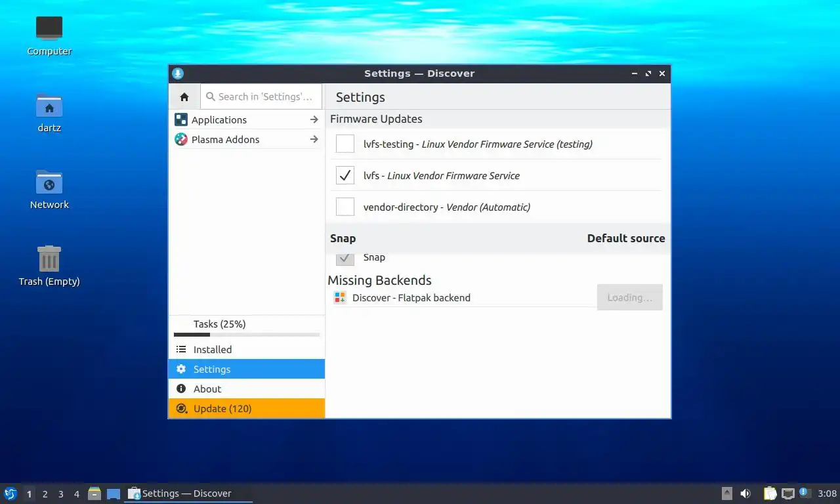Open file manager from taskbar
This screenshot has height=504, width=840.
tap(94, 493)
